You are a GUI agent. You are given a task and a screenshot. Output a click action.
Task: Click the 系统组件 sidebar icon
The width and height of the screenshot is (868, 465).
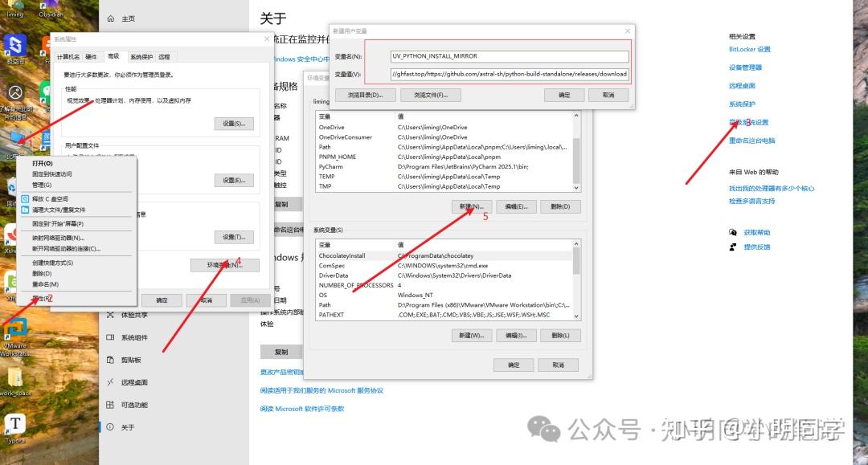click(x=110, y=337)
